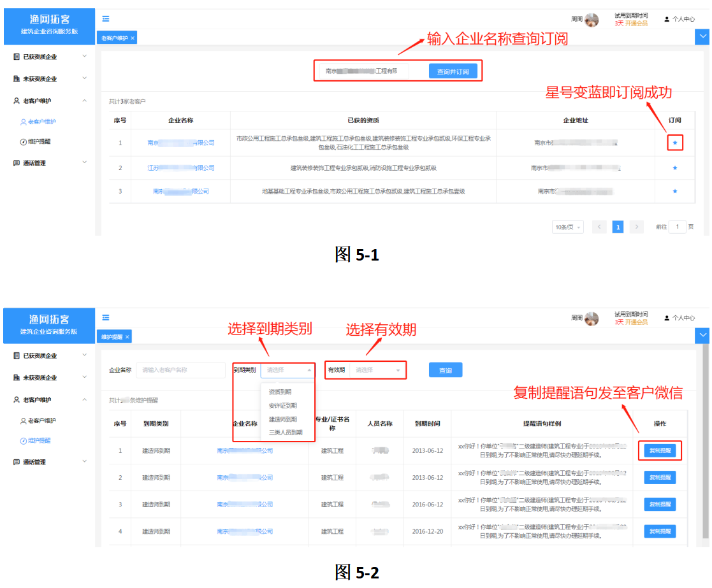Select 维护提醒 submenu item in figure 5-1 sidebar
This screenshot has width=712, height=588.
point(36,141)
